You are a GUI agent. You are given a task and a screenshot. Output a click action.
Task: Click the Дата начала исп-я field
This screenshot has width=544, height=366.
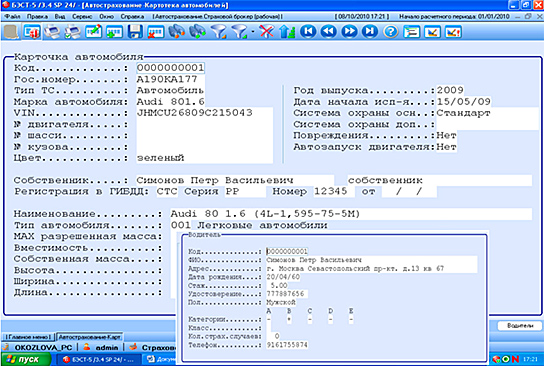click(x=464, y=102)
